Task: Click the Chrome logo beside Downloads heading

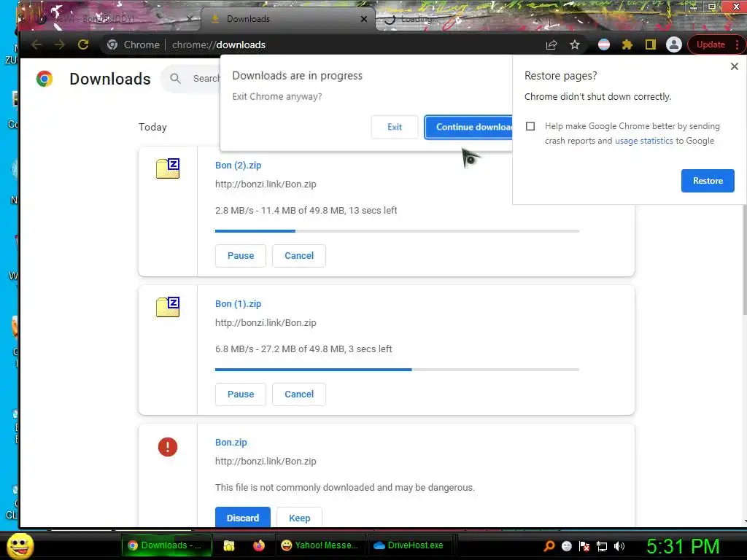Action: [x=44, y=79]
